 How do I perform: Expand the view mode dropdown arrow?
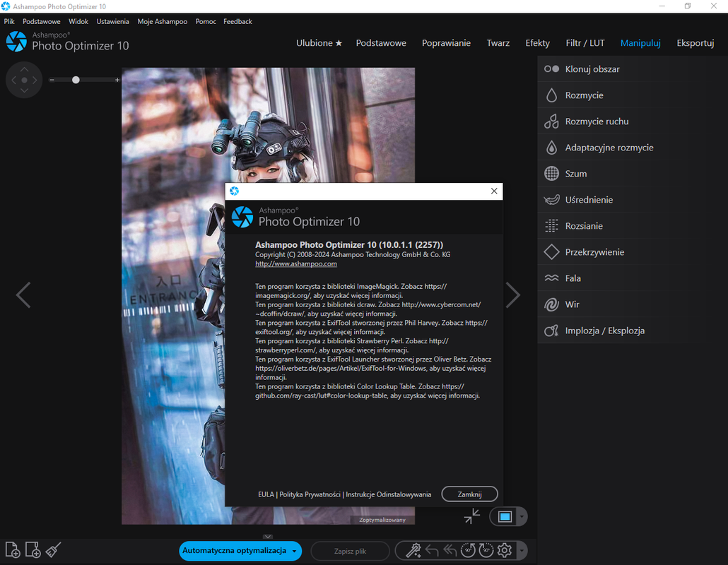pyautogui.click(x=522, y=517)
